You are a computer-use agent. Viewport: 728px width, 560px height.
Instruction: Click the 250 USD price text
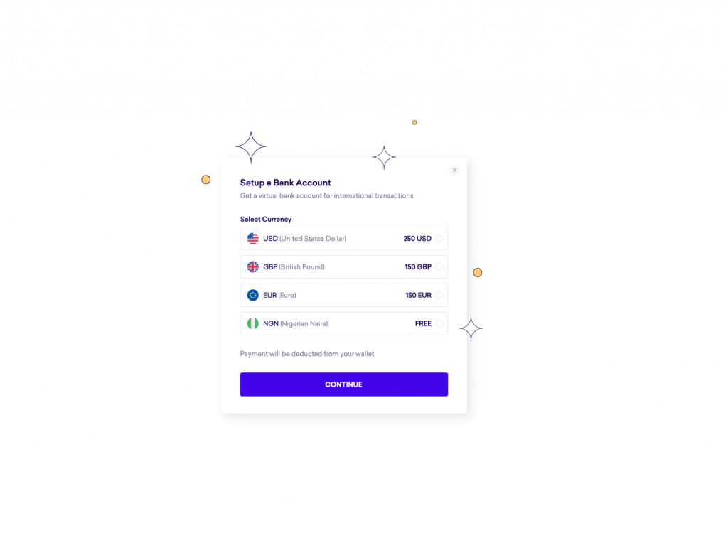[x=417, y=239]
